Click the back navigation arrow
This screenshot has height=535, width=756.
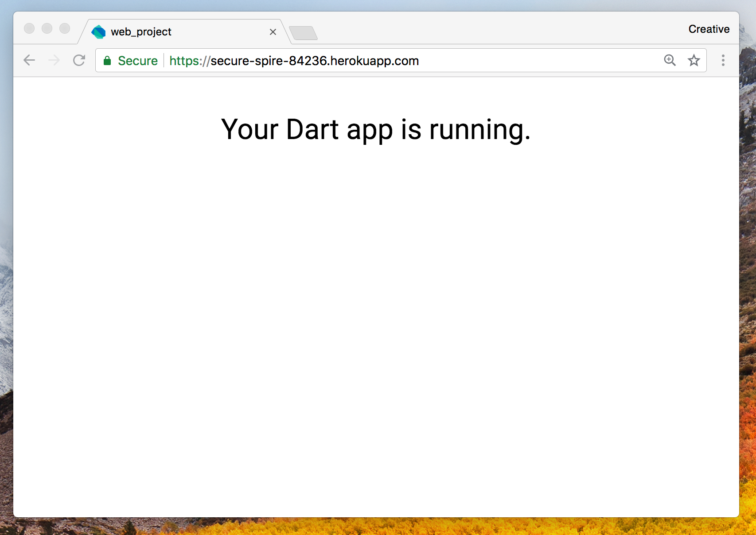[29, 60]
